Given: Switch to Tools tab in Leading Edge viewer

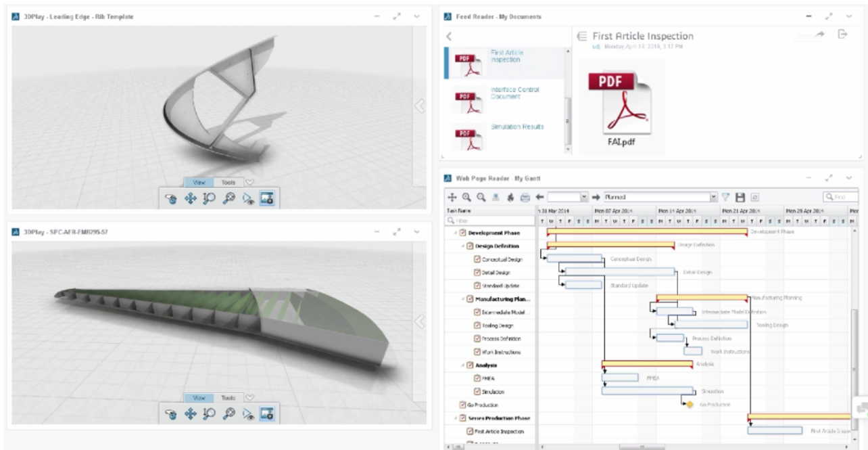Looking at the screenshot, I should point(228,182).
